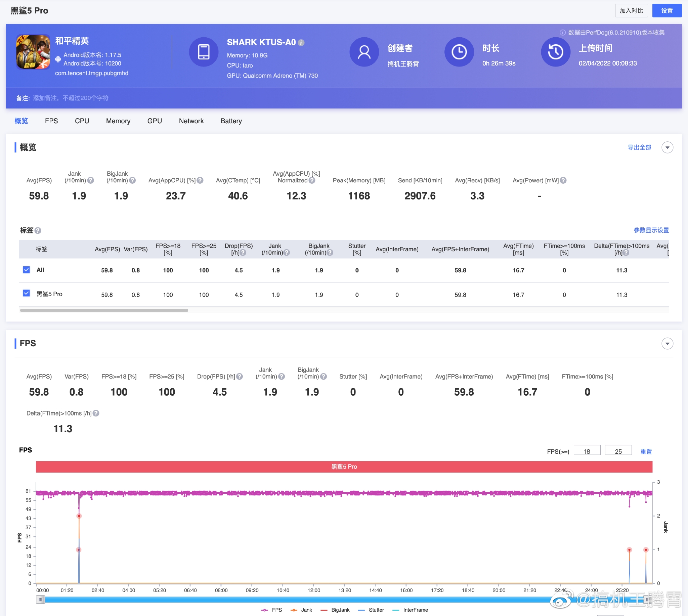Toggle BigJank series in chart legend

point(335,610)
